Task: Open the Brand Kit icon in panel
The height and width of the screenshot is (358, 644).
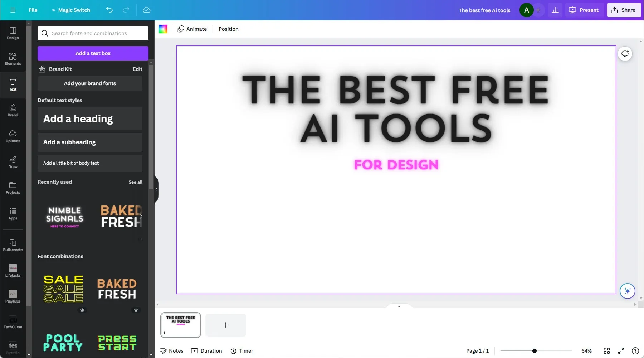Action: [42, 69]
